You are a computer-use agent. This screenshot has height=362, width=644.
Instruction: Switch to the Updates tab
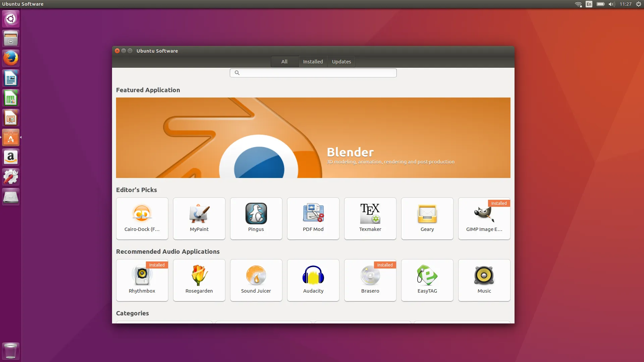pos(341,62)
